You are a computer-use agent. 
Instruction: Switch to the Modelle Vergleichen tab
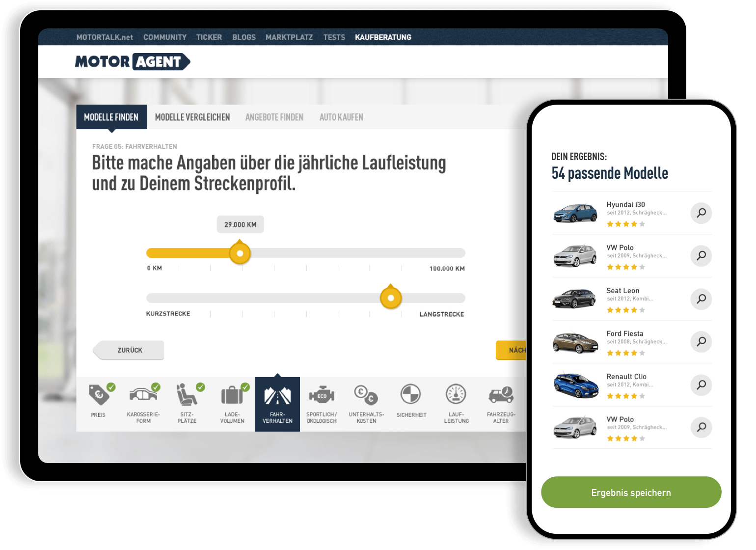pyautogui.click(x=192, y=117)
